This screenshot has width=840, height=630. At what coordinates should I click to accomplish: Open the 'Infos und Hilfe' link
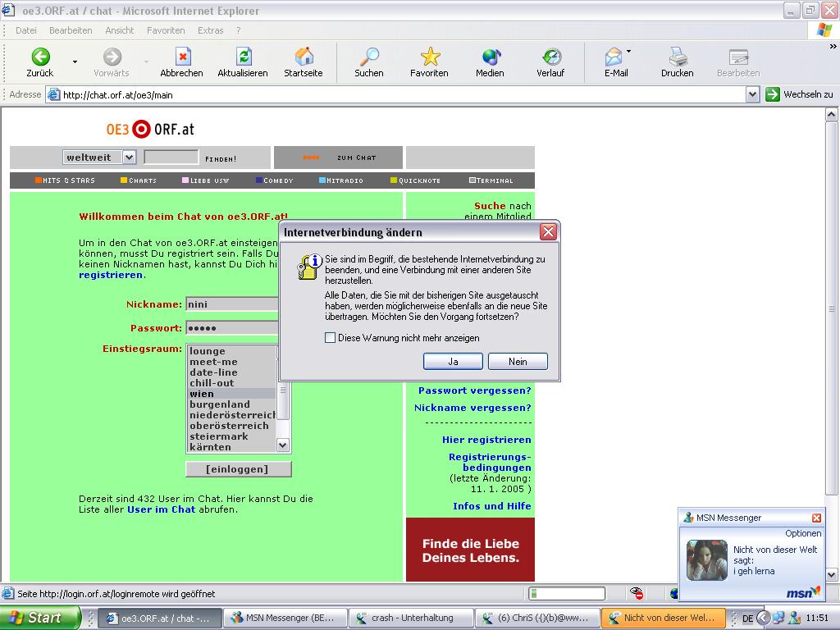click(492, 506)
